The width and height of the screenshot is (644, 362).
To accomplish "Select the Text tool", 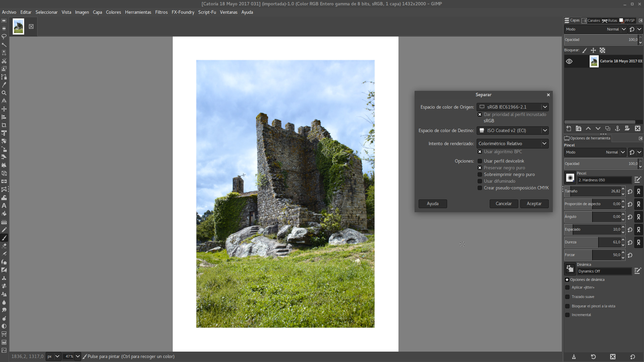I will (x=4, y=205).
